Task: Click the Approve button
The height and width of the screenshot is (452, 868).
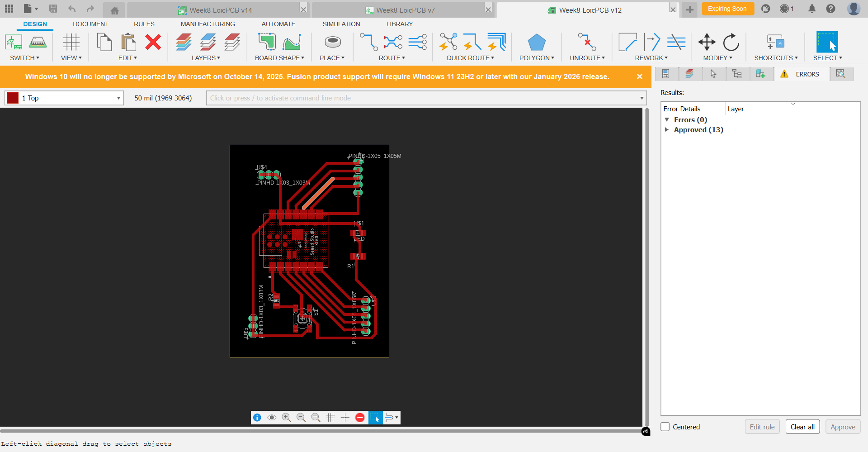Action: [x=843, y=427]
